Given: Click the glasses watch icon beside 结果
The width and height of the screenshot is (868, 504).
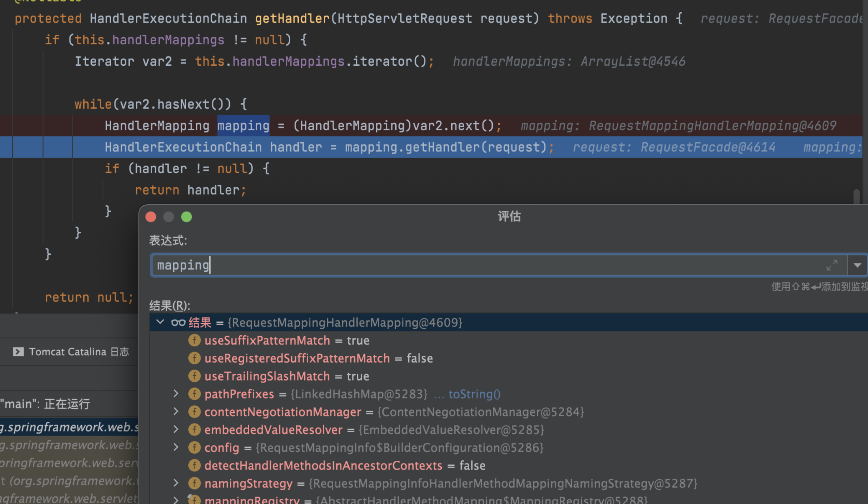Looking at the screenshot, I should [178, 322].
